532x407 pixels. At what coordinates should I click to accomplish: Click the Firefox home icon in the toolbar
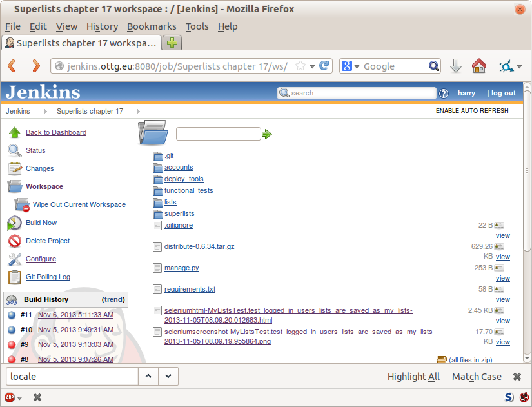point(478,66)
